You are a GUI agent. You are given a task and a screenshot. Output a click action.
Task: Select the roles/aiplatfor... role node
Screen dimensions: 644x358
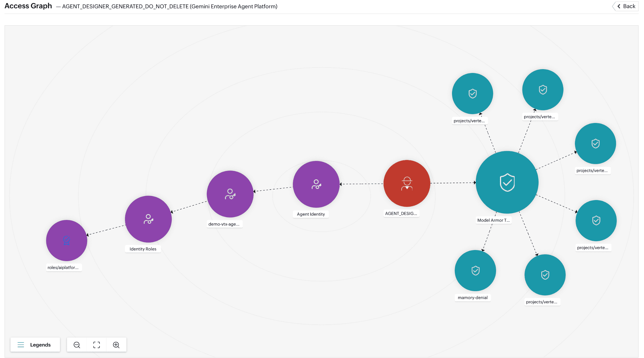tap(66, 240)
